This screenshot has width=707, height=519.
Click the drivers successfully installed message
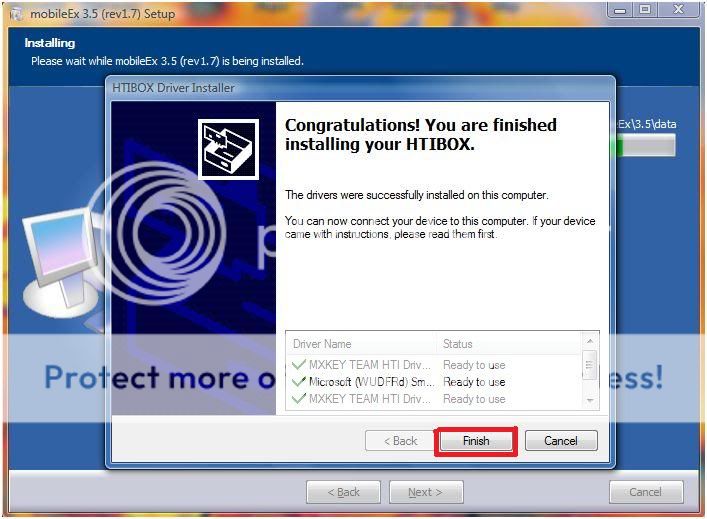coord(417,195)
